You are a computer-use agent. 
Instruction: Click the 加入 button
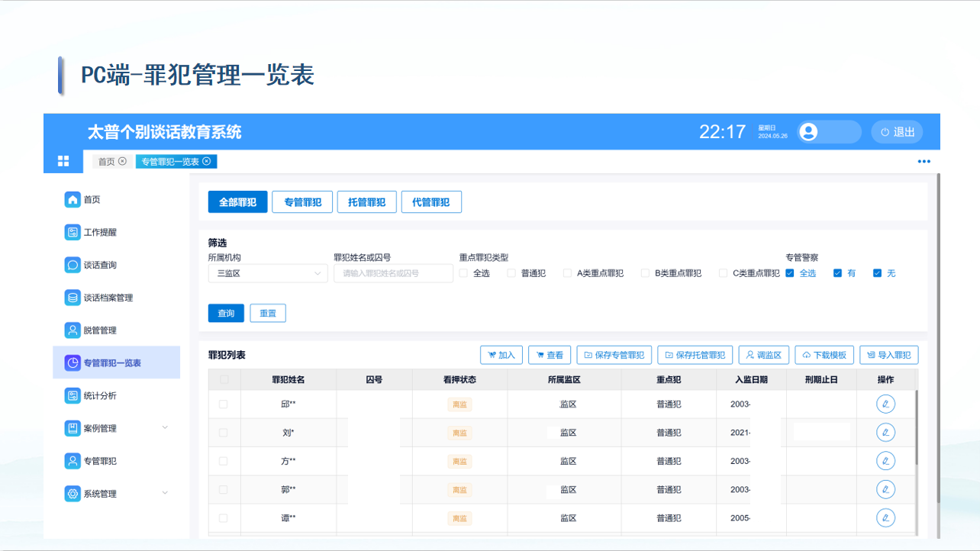501,355
